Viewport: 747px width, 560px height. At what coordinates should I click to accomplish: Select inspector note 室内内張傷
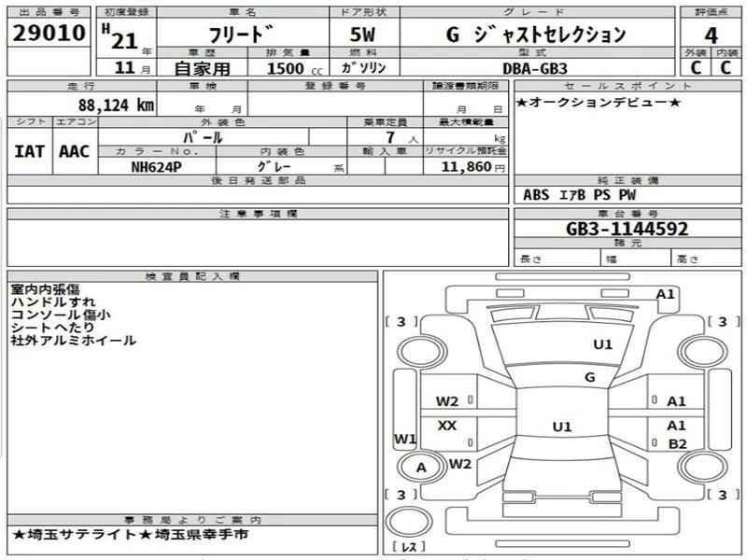tap(46, 289)
